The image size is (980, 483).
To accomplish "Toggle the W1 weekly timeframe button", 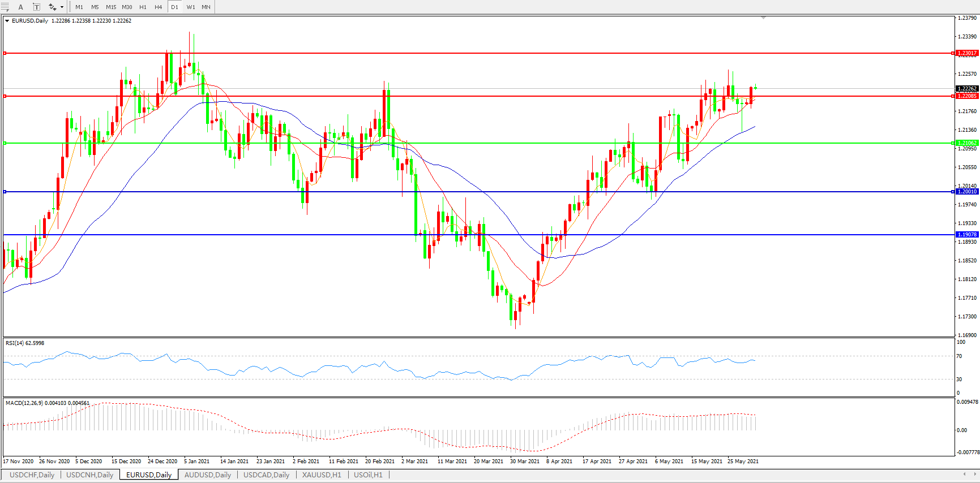I will (191, 7).
